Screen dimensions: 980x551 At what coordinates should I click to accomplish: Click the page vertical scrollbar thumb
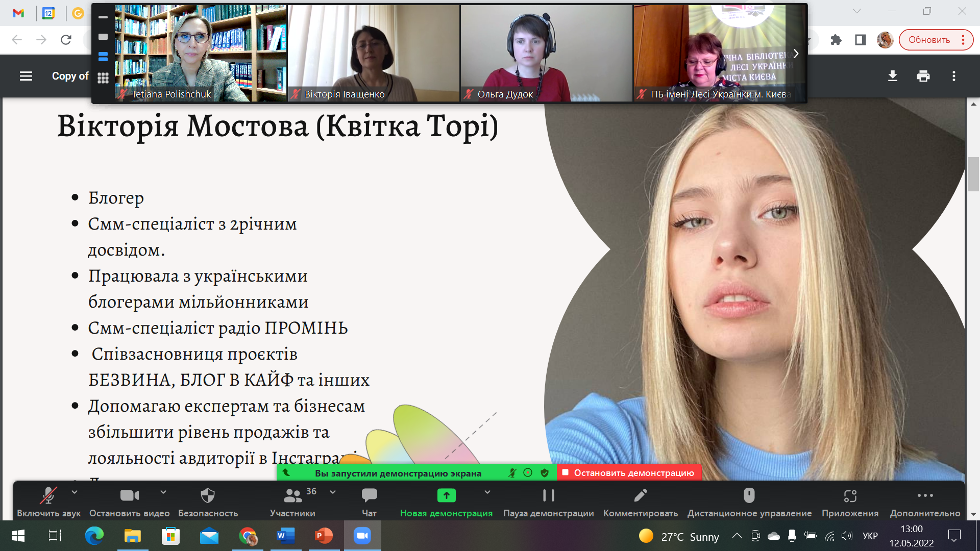(x=973, y=174)
